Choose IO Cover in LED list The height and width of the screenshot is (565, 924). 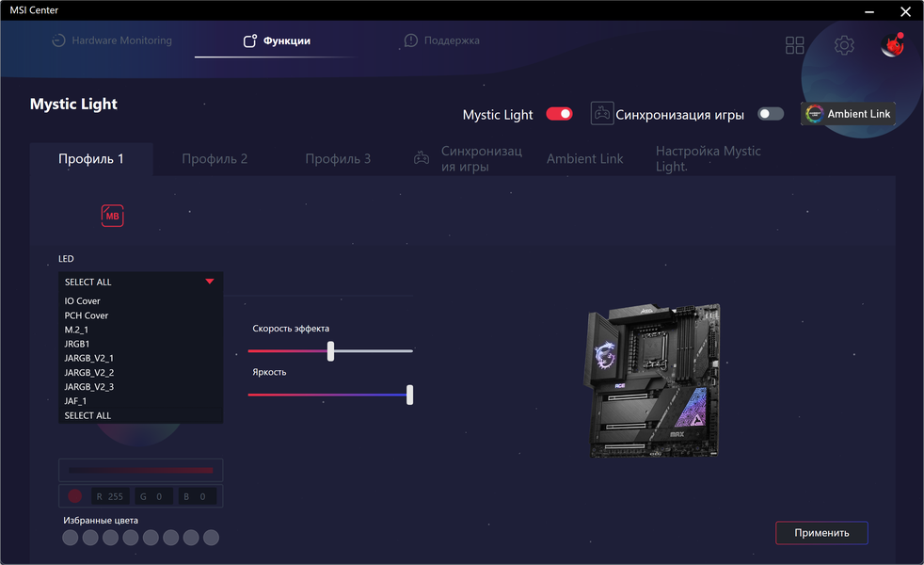pos(140,300)
